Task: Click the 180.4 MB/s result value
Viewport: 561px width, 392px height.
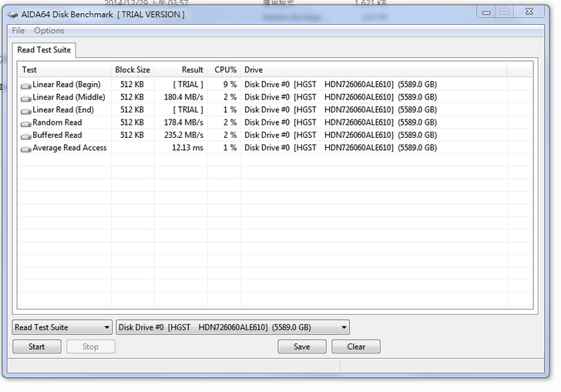Action: tap(183, 97)
